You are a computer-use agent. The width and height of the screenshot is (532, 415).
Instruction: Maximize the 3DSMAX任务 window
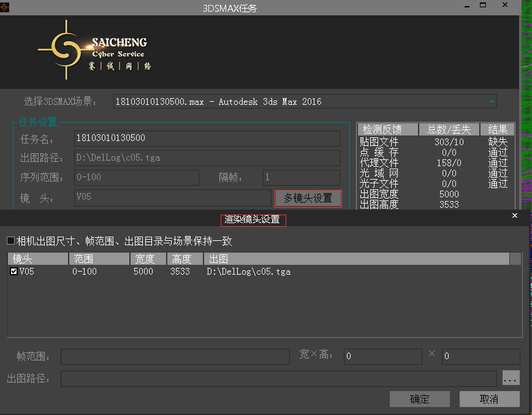point(484,6)
